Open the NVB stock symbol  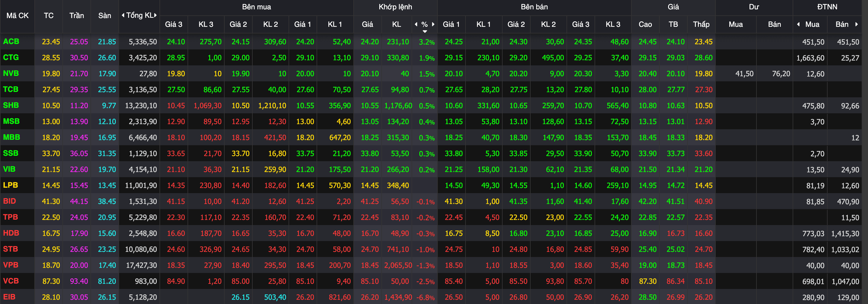click(x=11, y=74)
